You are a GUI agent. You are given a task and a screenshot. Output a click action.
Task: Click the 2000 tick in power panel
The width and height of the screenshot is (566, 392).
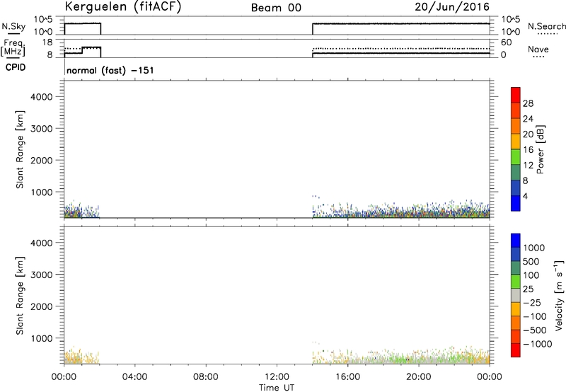pyautogui.click(x=42, y=160)
